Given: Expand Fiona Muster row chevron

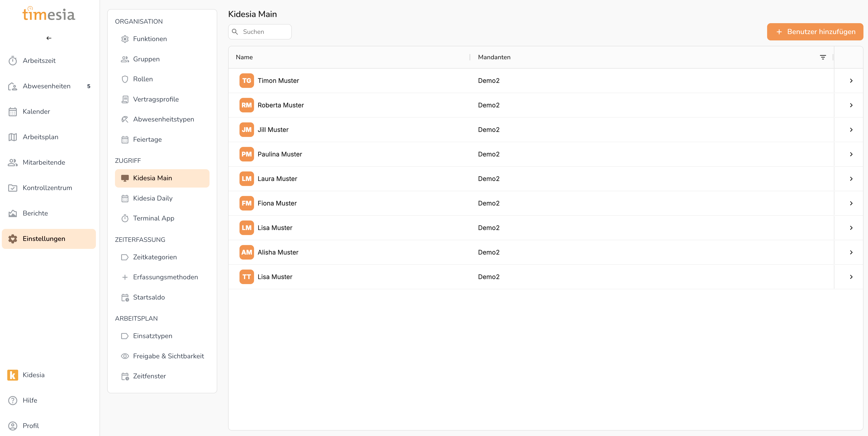Looking at the screenshot, I should [x=851, y=203].
